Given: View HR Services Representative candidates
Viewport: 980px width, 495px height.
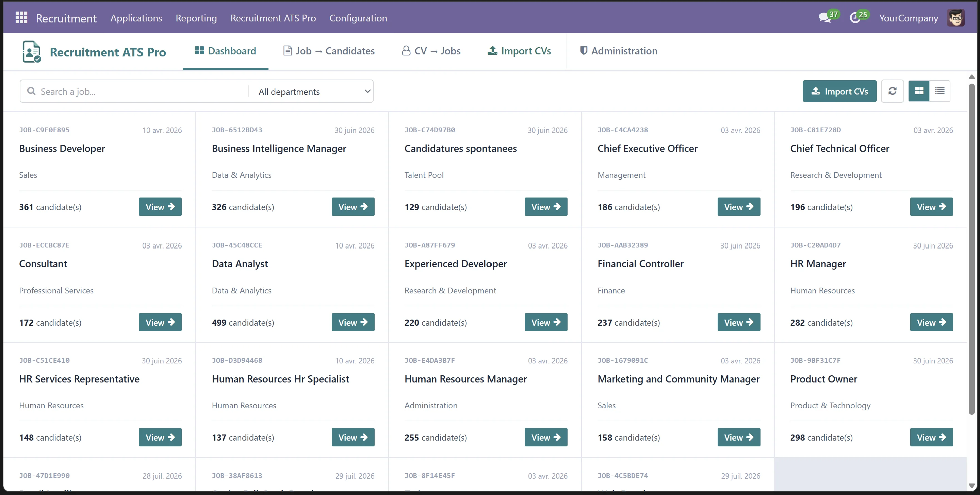Looking at the screenshot, I should click(160, 437).
